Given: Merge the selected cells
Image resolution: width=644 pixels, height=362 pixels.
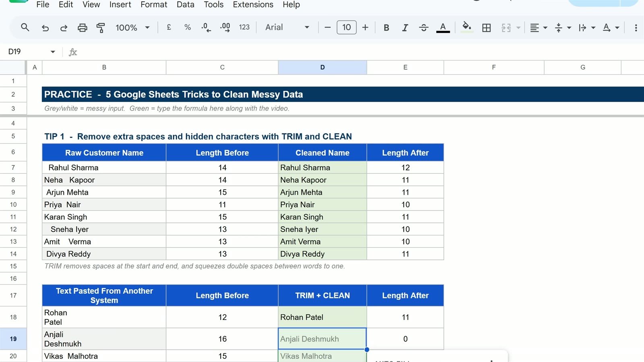Looking at the screenshot, I should point(506,27).
